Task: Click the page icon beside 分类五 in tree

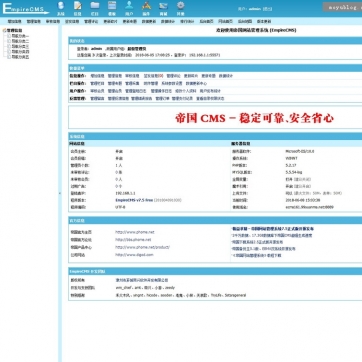Action: click(x=9, y=57)
